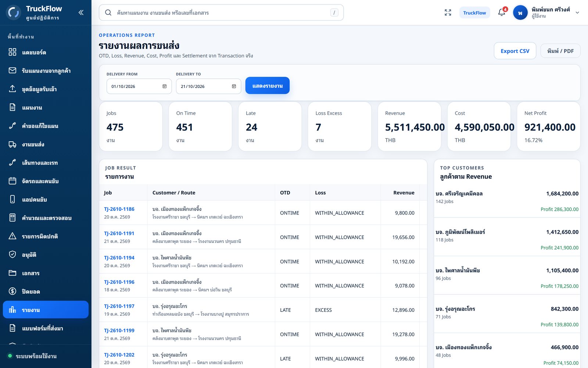Click the icon beside เส้นทางและเรท
Viewport: 588px width, 368px height.
[12, 163]
